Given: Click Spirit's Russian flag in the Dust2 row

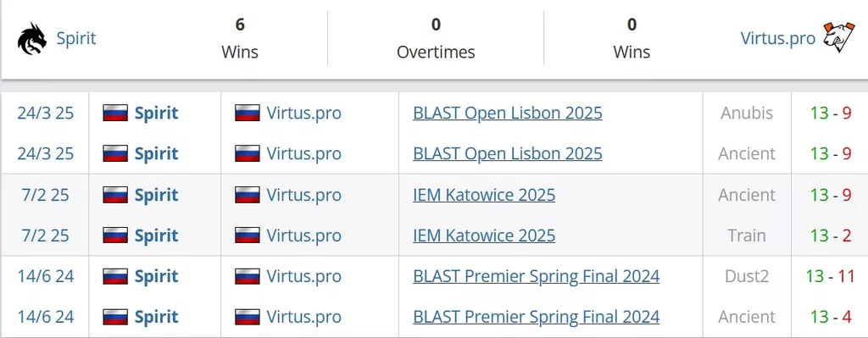Looking at the screenshot, I should (x=115, y=277).
